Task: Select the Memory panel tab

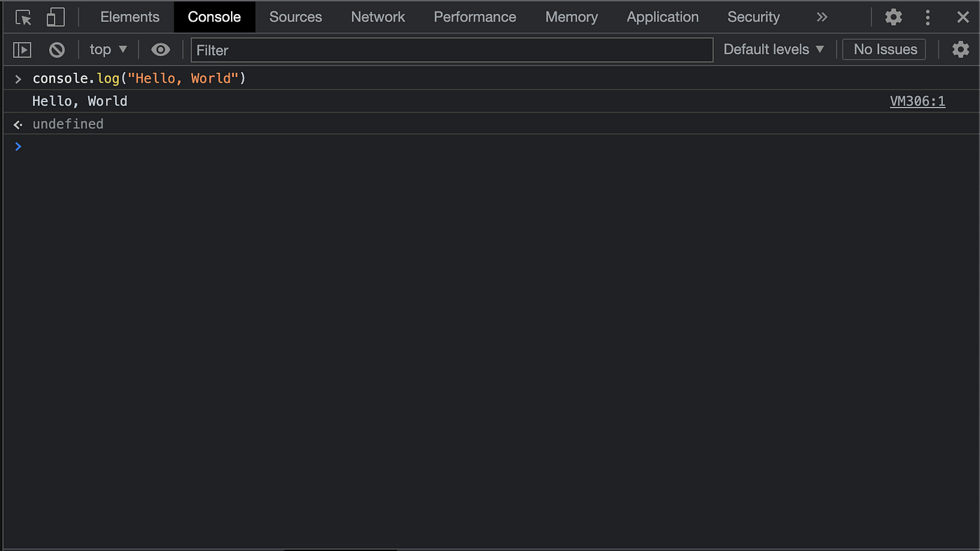Action: coord(570,17)
